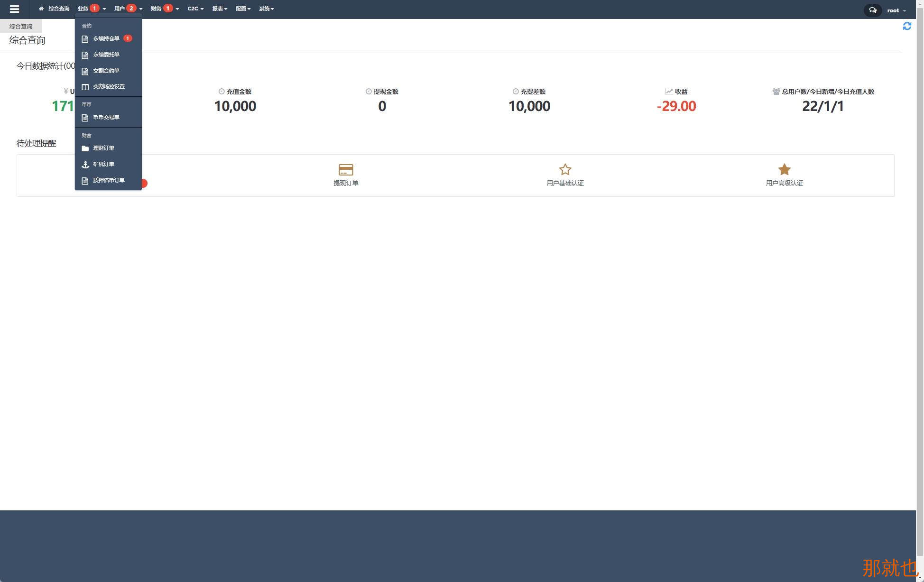Viewport: 924px width, 582px height.
Task: Click the 用户高级认证 solid star icon
Action: pyautogui.click(x=784, y=169)
